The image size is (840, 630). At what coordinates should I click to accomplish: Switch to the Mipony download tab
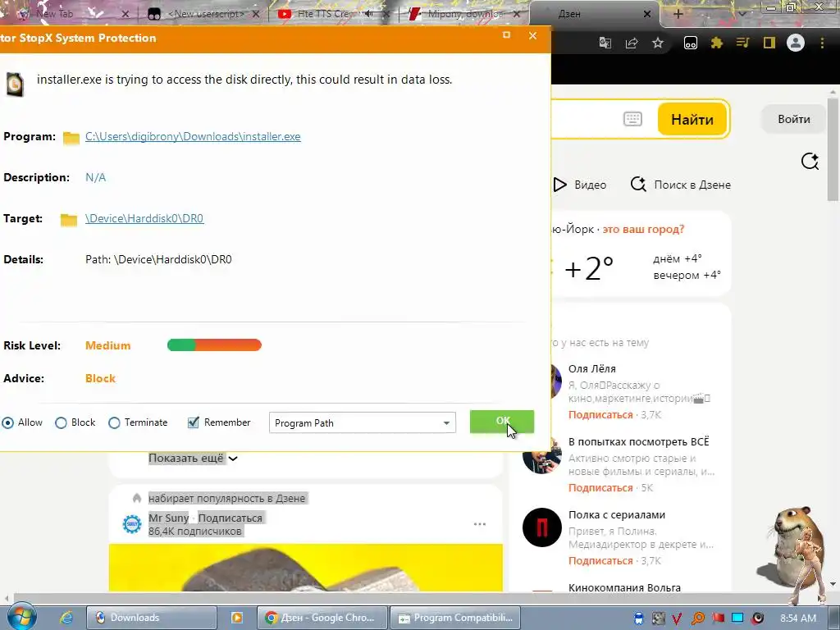(x=463, y=14)
